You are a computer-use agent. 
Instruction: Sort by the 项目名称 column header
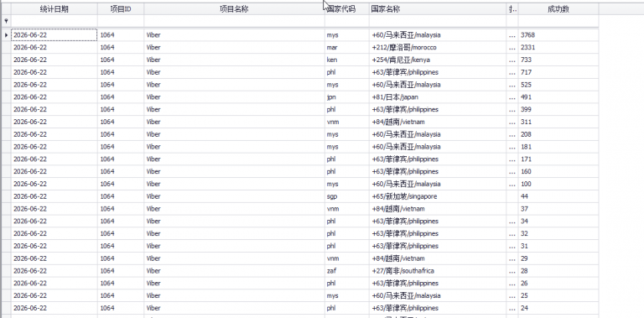tap(234, 9)
